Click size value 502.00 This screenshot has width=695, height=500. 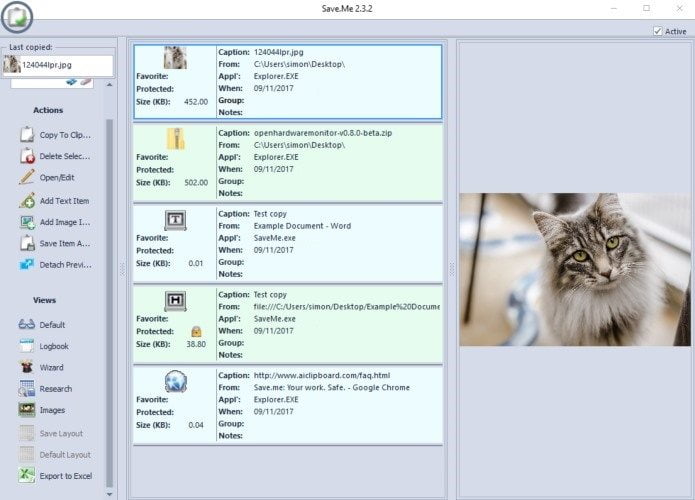[196, 182]
